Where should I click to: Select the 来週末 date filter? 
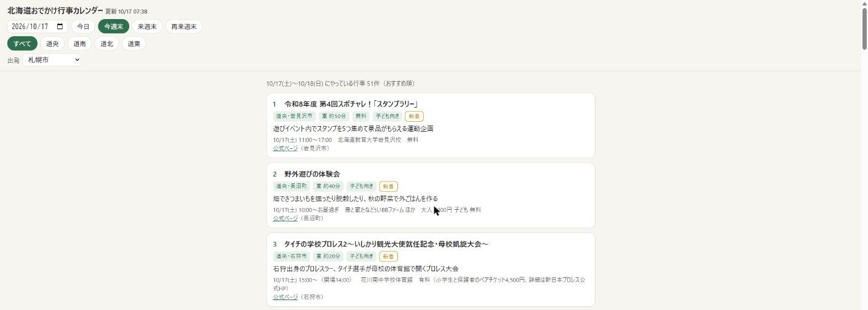[147, 26]
